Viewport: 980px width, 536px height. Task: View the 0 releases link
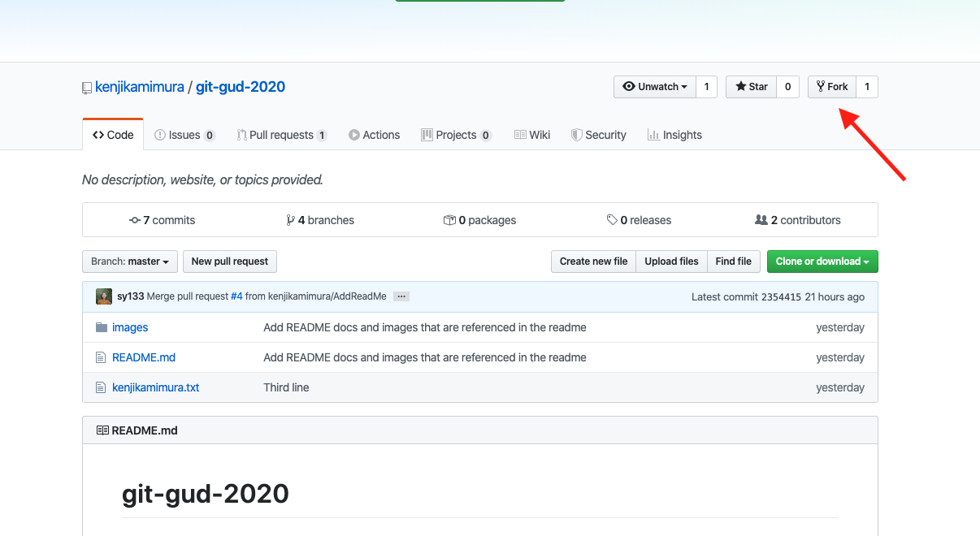click(x=639, y=220)
